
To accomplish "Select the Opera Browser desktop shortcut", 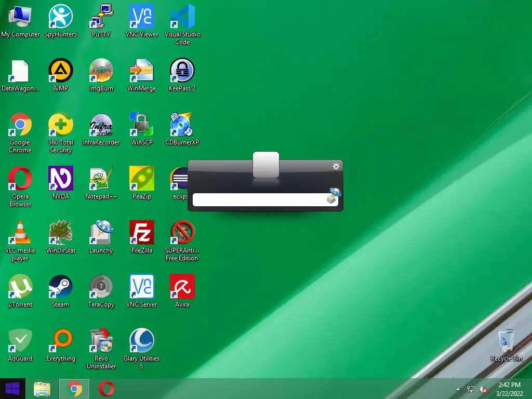I will tap(20, 187).
